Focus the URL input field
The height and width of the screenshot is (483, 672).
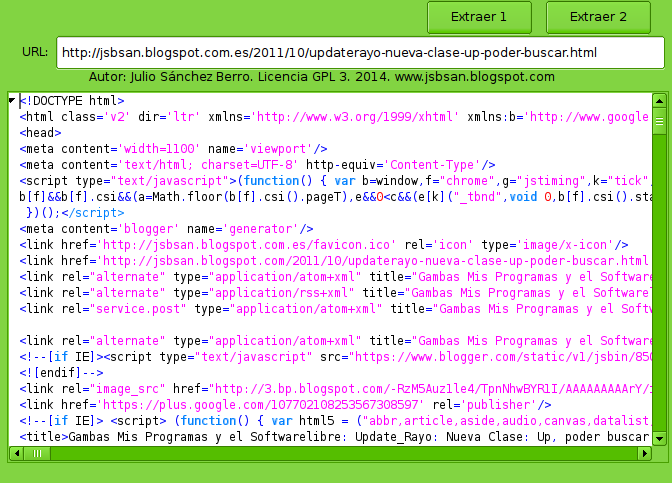pyautogui.click(x=360, y=53)
